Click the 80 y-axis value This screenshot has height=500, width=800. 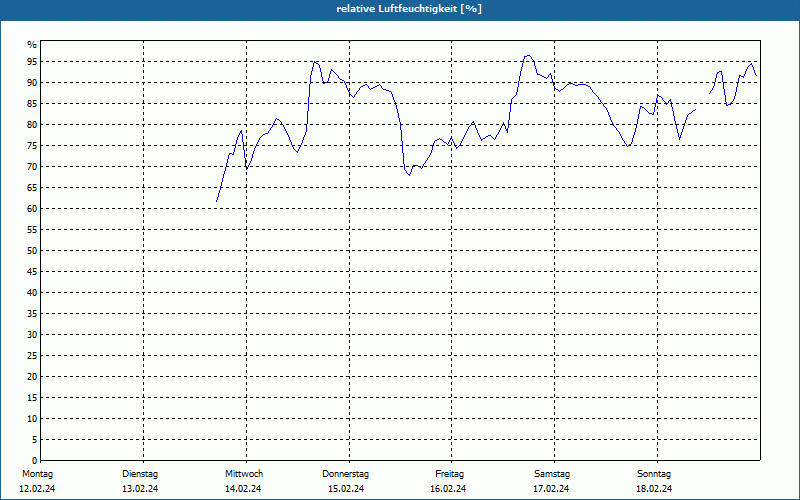32,124
